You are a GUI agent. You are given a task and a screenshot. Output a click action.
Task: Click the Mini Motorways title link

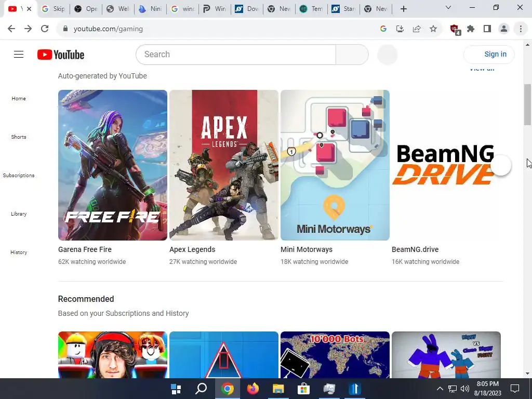click(307, 249)
